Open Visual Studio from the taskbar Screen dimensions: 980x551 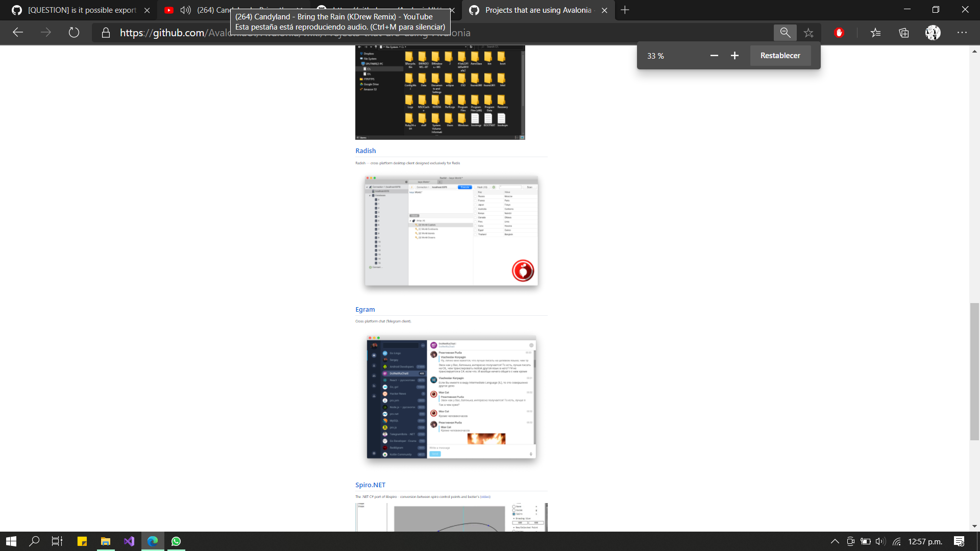(x=129, y=541)
